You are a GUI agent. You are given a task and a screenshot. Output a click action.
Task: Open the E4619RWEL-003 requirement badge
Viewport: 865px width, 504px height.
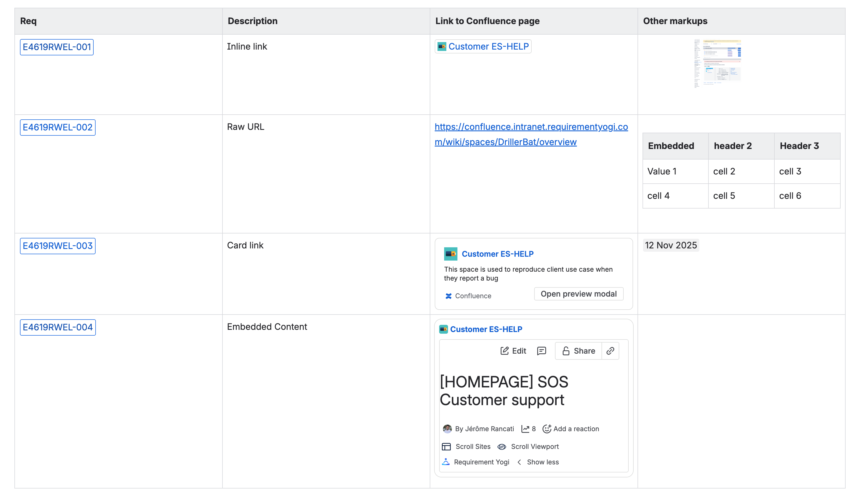[57, 246]
